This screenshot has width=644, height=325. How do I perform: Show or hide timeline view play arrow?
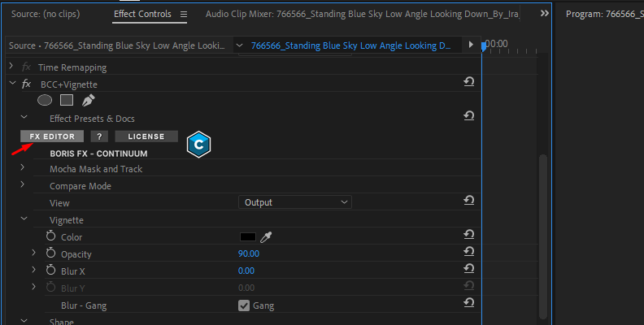point(471,45)
